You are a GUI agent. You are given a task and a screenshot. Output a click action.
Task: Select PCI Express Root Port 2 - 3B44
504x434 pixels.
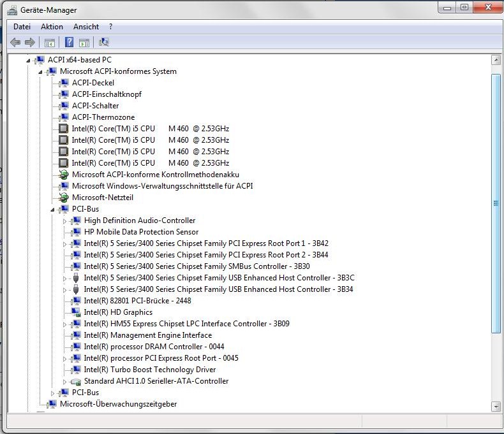(x=205, y=255)
